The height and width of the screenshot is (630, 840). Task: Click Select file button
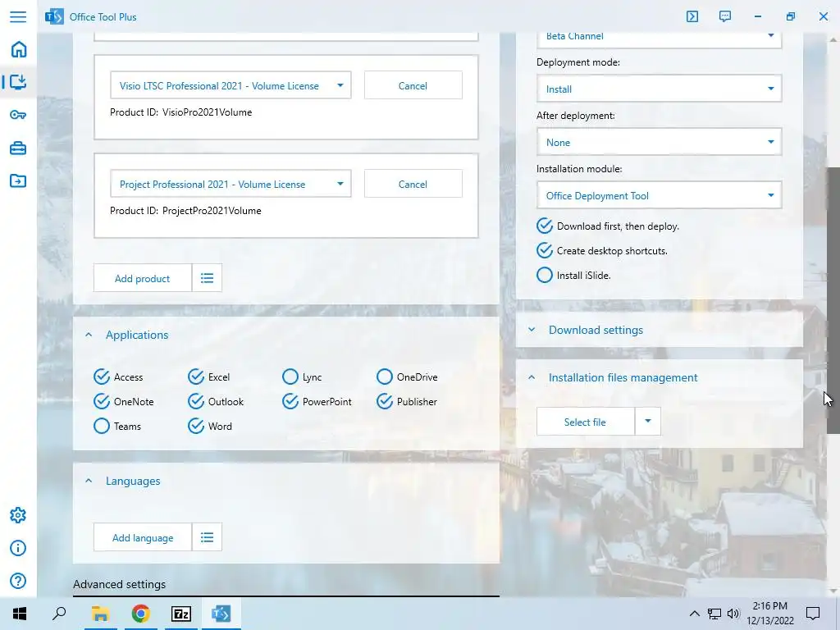[586, 421]
